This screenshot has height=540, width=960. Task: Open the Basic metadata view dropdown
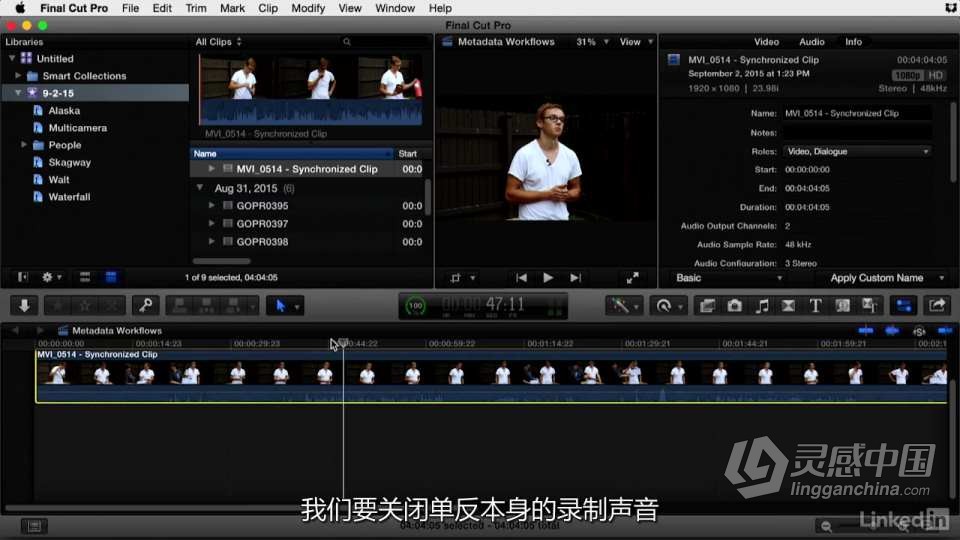[729, 278]
